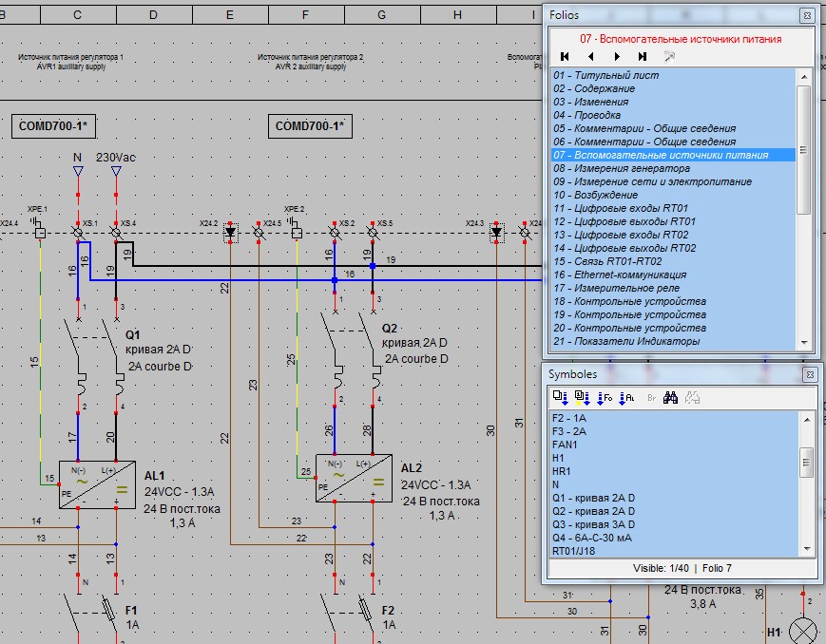Click the sort by Fo icon
Viewport: 826px width, 644px height.
(x=605, y=398)
